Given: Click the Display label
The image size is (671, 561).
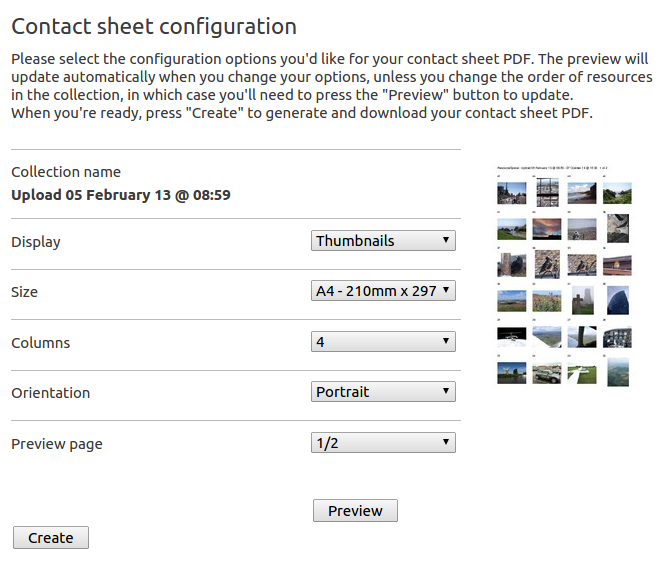Looking at the screenshot, I should pyautogui.click(x=36, y=242).
